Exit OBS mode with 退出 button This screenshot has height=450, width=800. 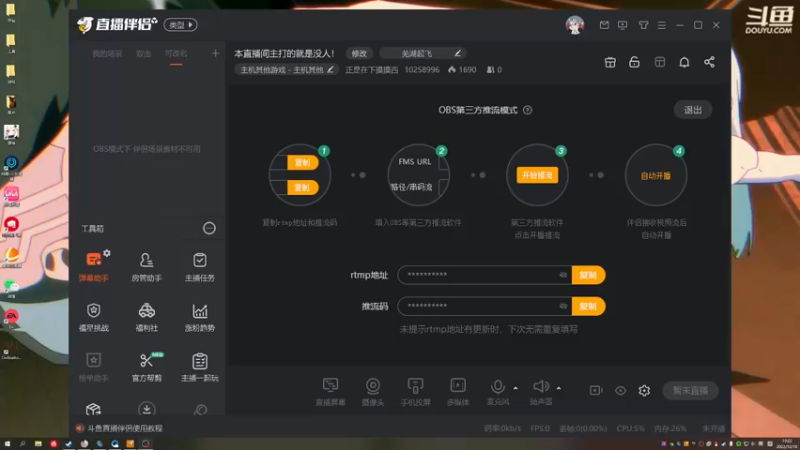(693, 110)
